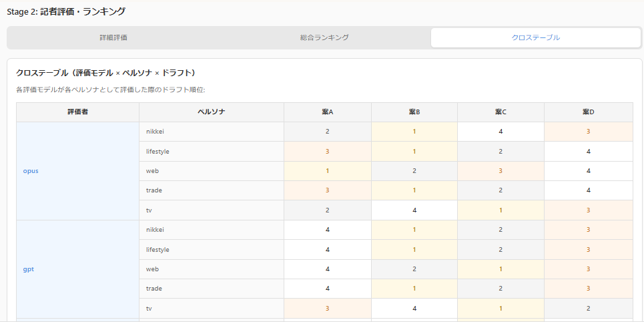
Task: Click the 評価者 column header
Action: pyautogui.click(x=77, y=112)
